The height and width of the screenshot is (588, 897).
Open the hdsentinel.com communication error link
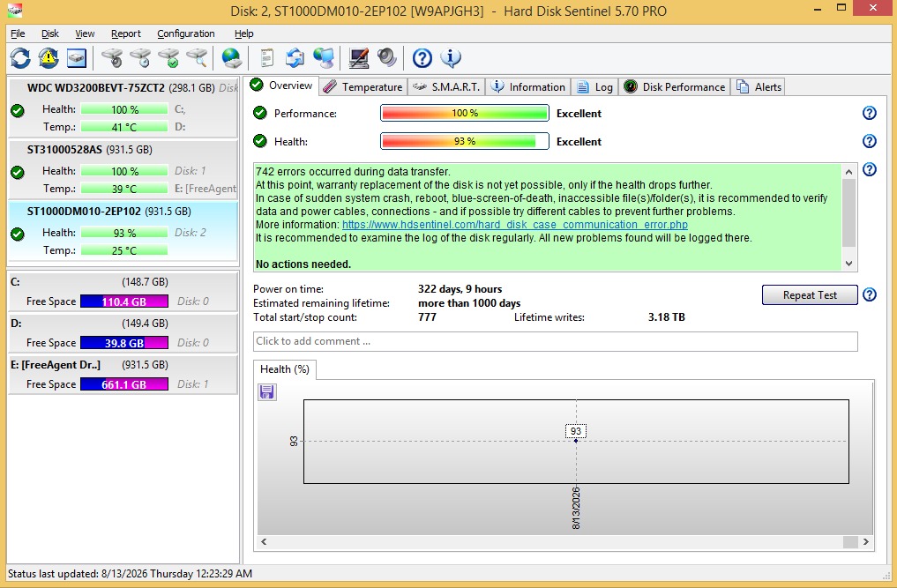pos(515,225)
